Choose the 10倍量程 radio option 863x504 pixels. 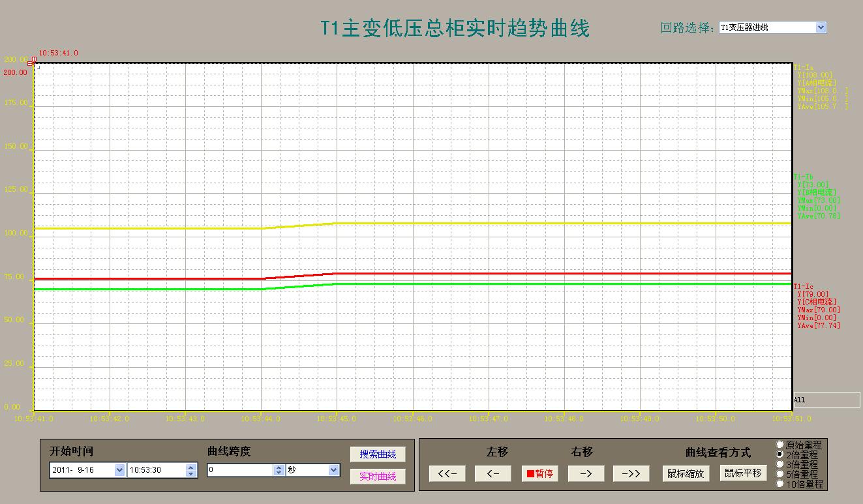coord(780,484)
